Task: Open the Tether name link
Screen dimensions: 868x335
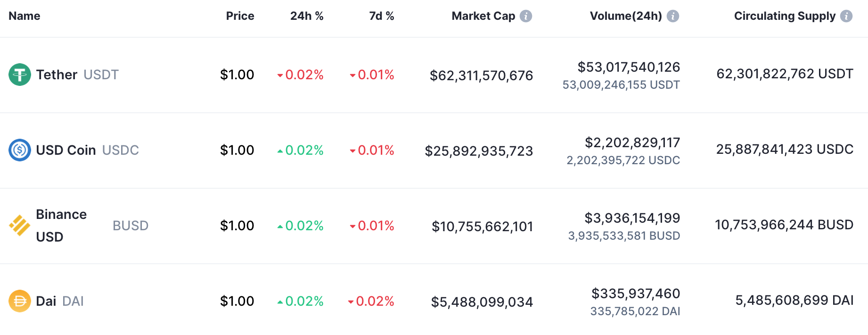Action: click(57, 75)
